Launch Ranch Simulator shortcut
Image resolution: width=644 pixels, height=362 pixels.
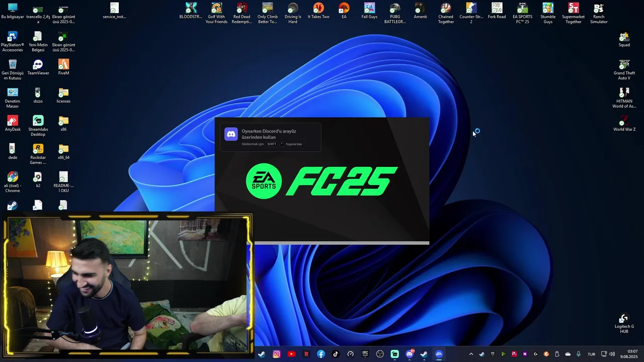(x=599, y=14)
